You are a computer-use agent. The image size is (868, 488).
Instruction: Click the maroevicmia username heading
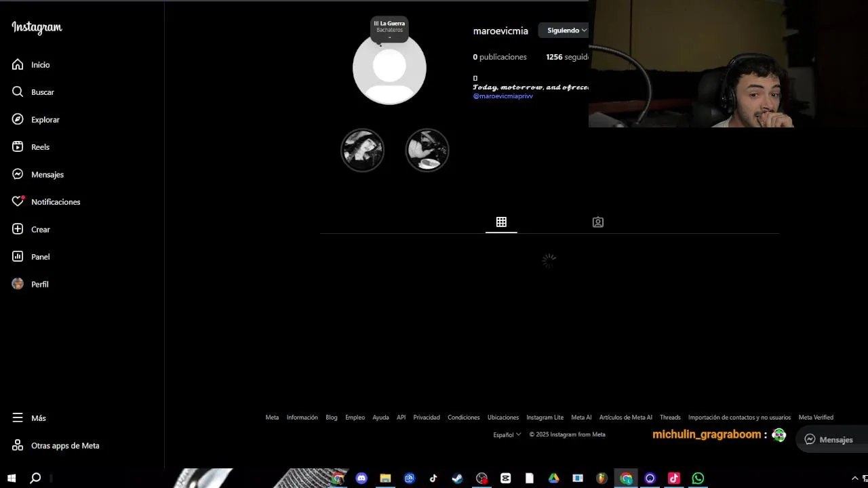click(500, 31)
